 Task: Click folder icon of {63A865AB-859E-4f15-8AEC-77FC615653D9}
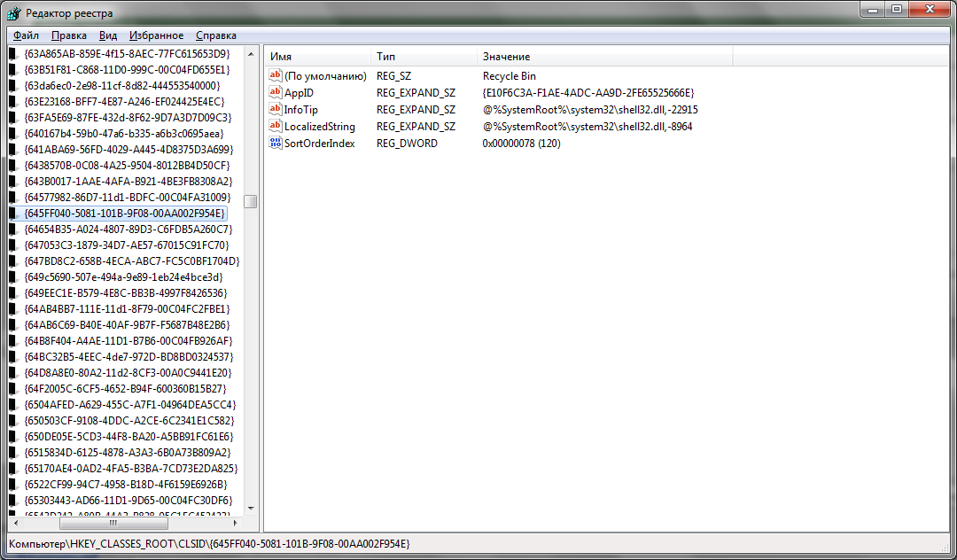12,54
